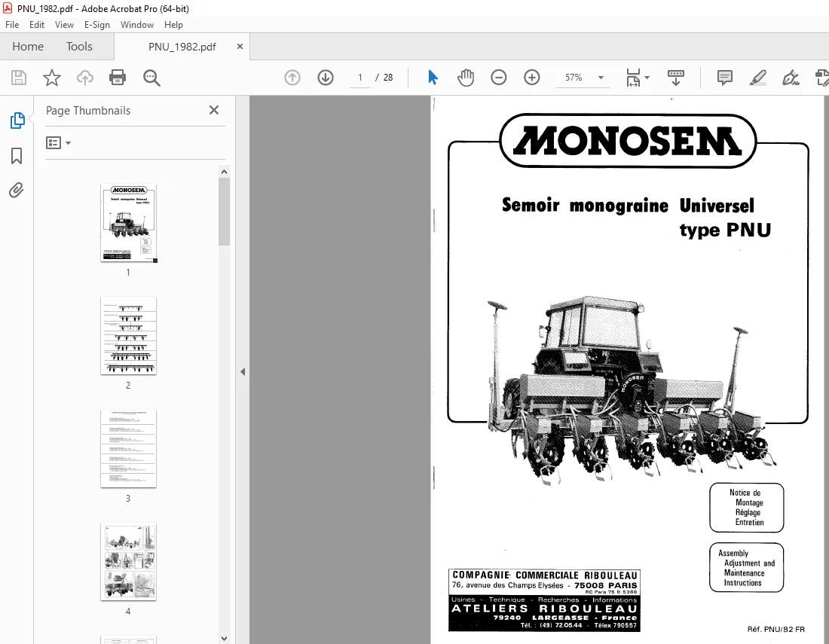Select the PNU_1982.pdf document tab
The height and width of the screenshot is (644, 829).
click(x=182, y=47)
